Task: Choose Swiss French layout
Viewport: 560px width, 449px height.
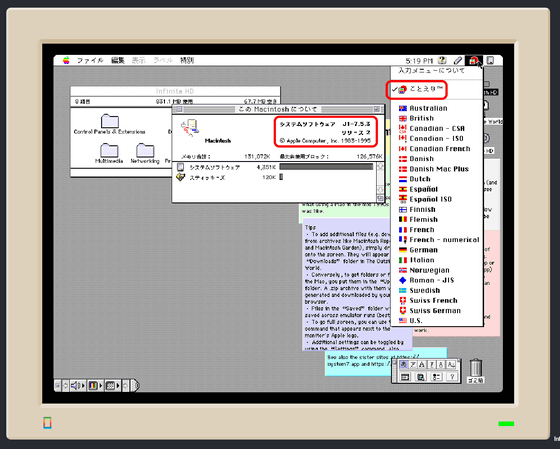Action: [x=437, y=300]
